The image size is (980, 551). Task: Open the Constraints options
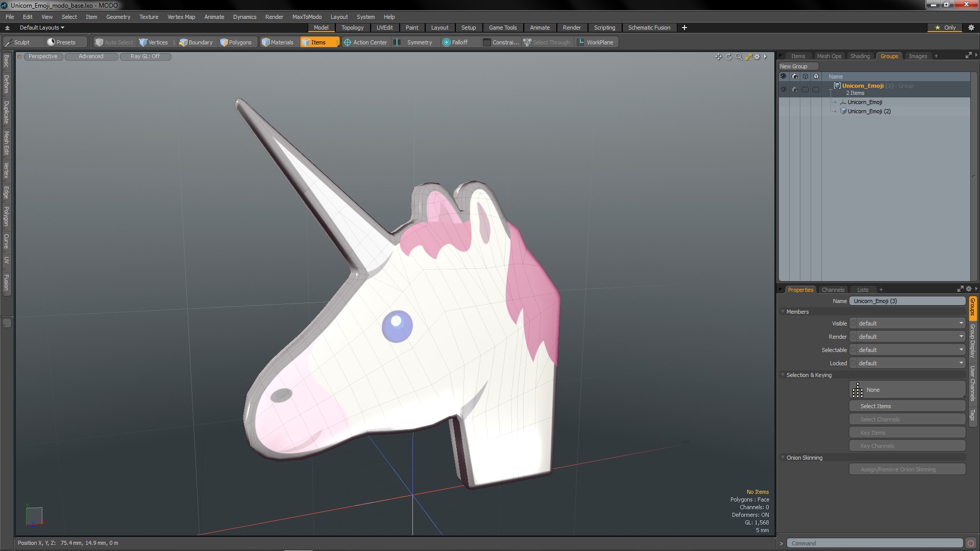pos(501,42)
